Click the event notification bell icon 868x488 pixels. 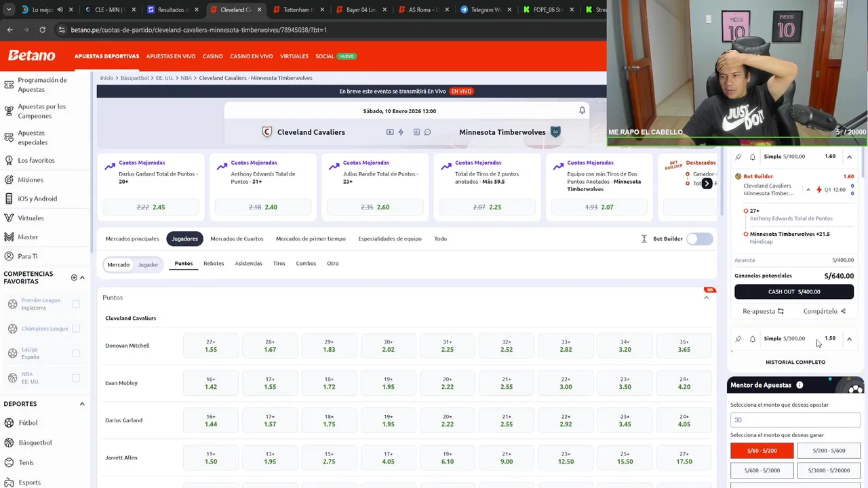582,110
